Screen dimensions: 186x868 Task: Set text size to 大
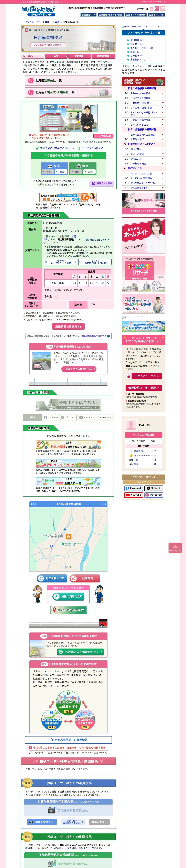point(163,8)
